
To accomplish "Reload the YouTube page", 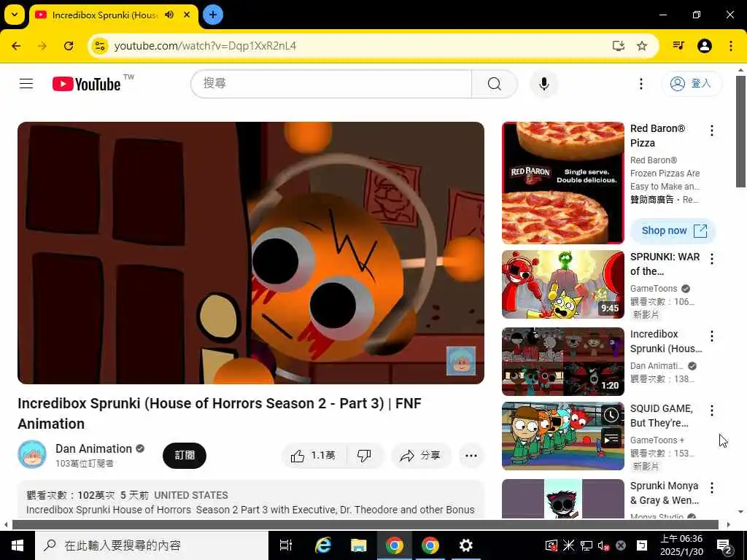I will (x=69, y=46).
